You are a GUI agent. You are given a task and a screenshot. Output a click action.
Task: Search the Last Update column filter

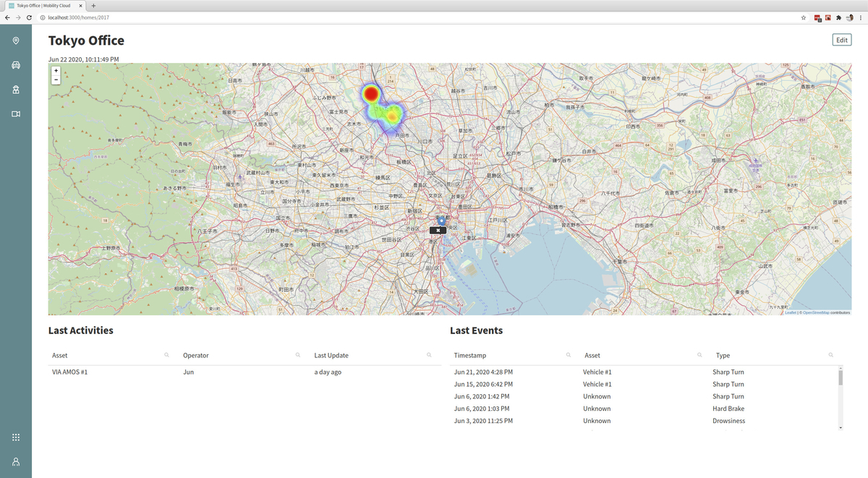tap(429, 355)
